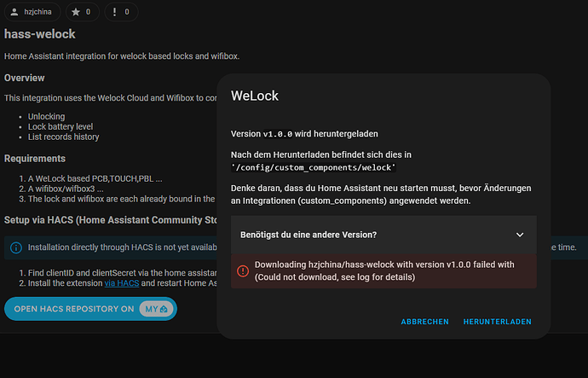Image resolution: width=588 pixels, height=378 pixels.
Task: Click the HERUNTERLADEN button
Action: (498, 322)
